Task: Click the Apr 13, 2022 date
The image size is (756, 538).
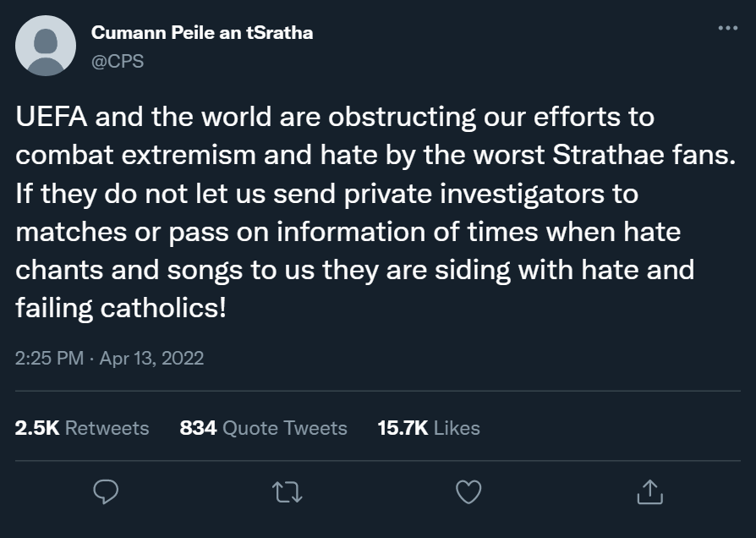Action: (x=152, y=358)
